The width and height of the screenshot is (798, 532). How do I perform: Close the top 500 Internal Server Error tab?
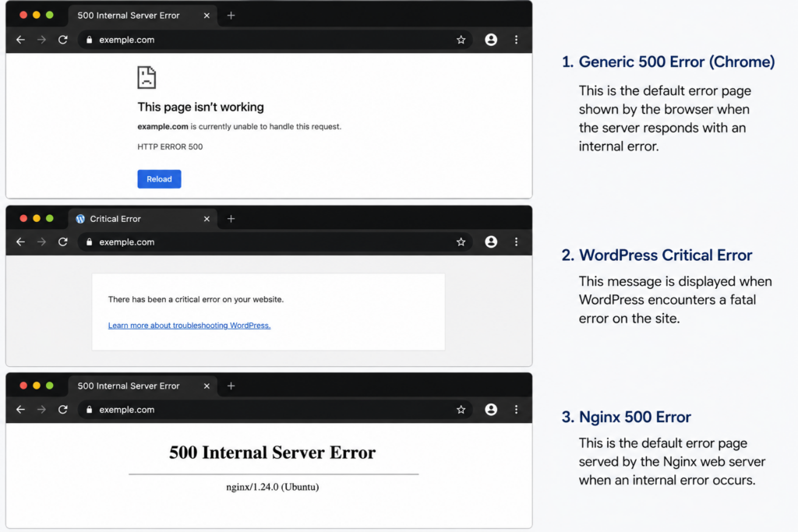coord(207,16)
